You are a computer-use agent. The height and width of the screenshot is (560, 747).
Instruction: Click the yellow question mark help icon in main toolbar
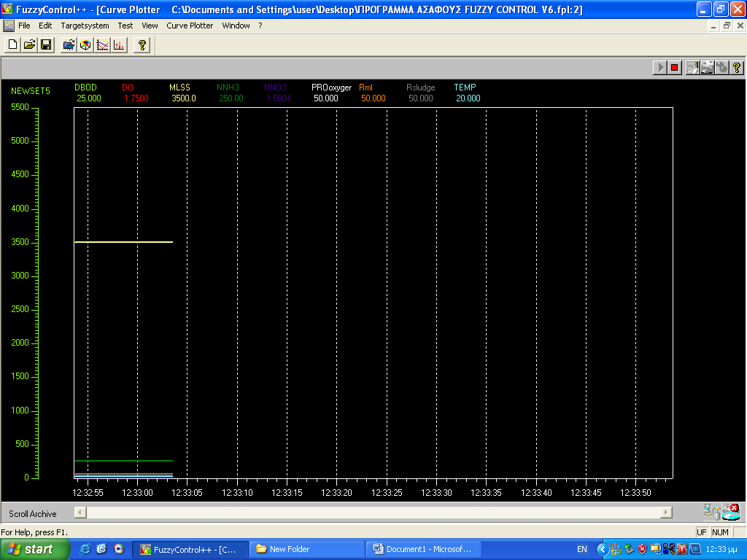click(x=142, y=44)
